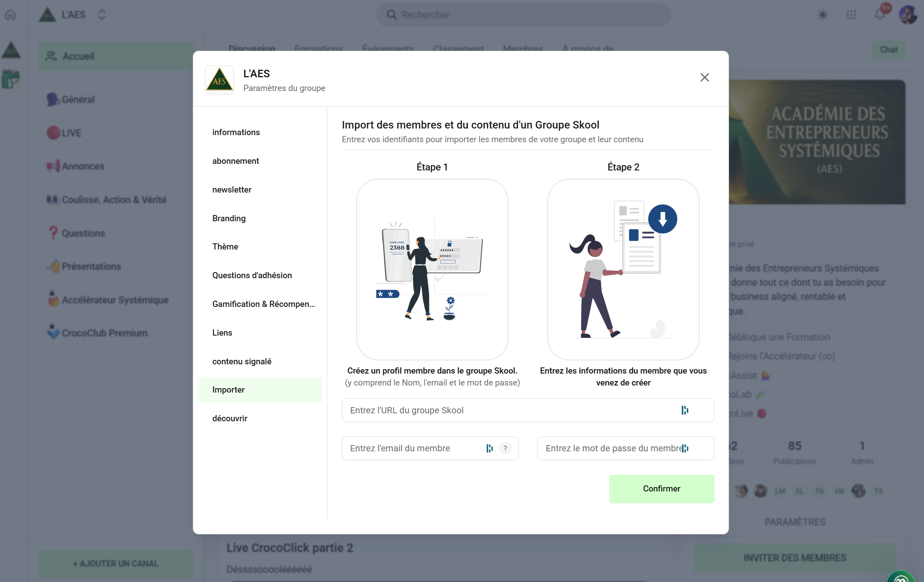924x582 pixels.
Task: Click member avatar LM in group panel
Action: (780, 491)
